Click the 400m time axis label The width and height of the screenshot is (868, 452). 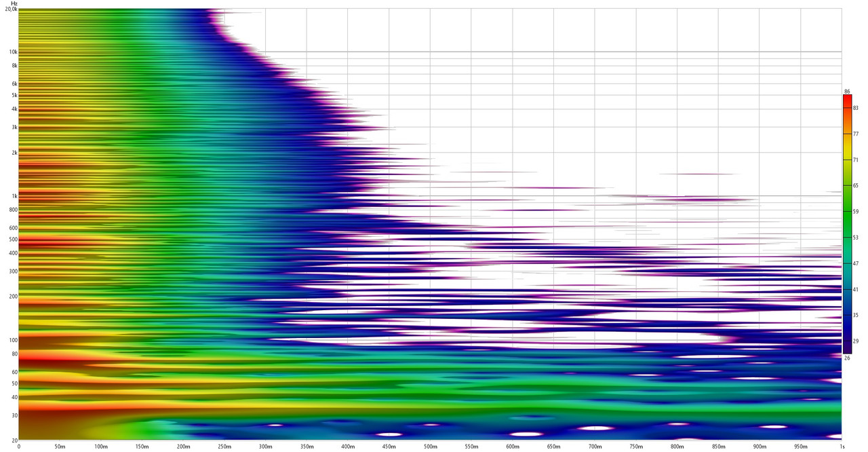[x=348, y=447]
